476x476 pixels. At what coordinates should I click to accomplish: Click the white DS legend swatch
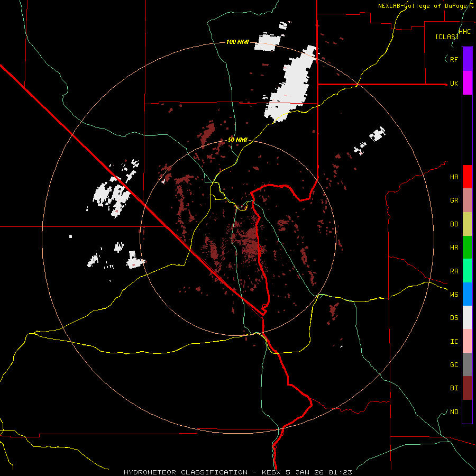467,317
